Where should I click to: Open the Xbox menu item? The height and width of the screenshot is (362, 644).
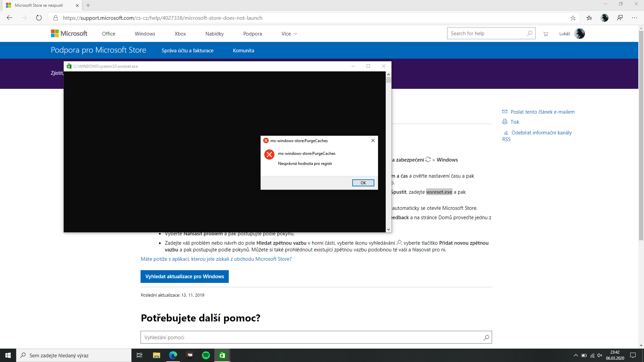(180, 34)
